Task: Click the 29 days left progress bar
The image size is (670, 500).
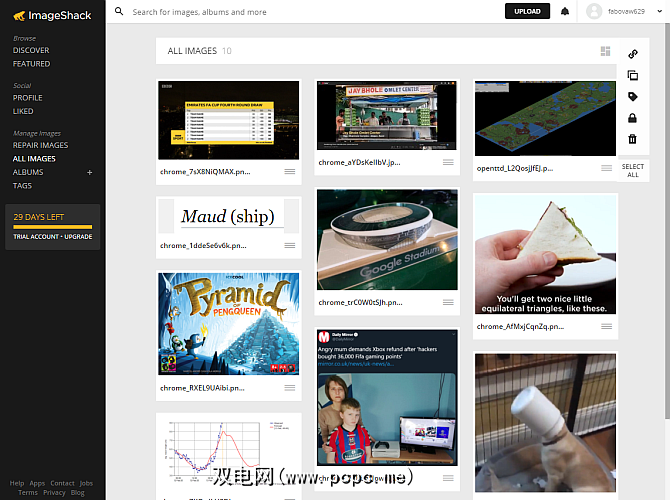Action: point(53,227)
